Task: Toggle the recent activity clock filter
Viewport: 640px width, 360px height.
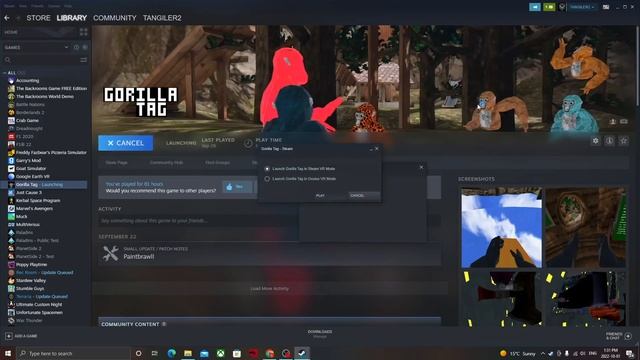Action: coord(76,47)
